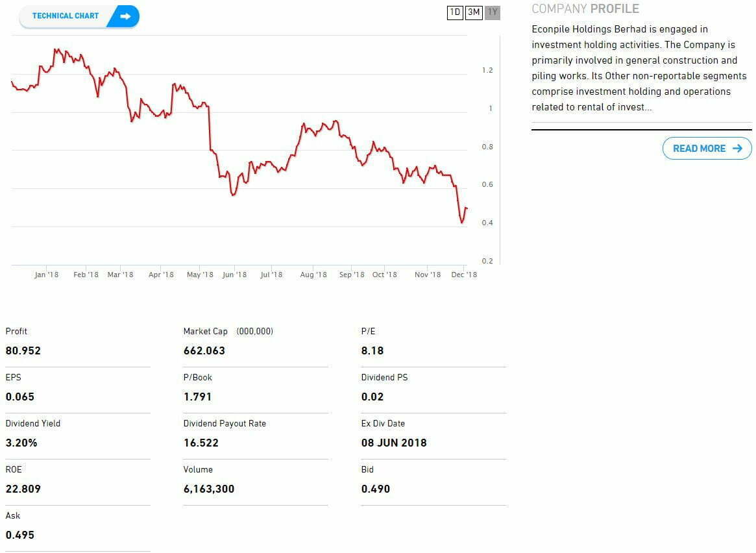Screen dimensions: 756x553
Task: Click the READ MORE link text
Action: click(699, 149)
